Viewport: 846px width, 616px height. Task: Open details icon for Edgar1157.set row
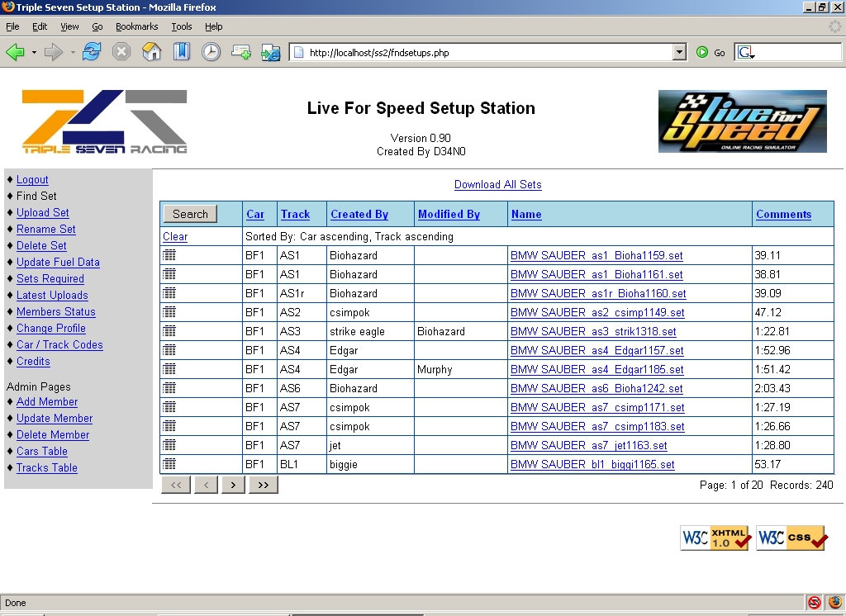(169, 350)
